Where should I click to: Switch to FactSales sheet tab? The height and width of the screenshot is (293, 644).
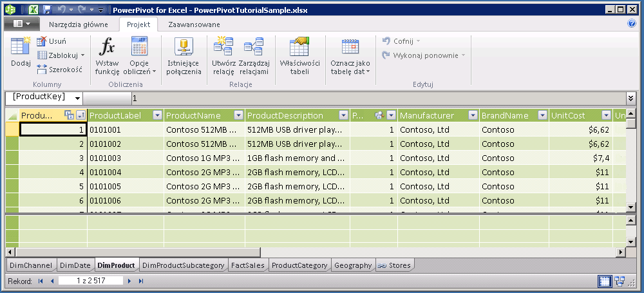click(x=248, y=265)
